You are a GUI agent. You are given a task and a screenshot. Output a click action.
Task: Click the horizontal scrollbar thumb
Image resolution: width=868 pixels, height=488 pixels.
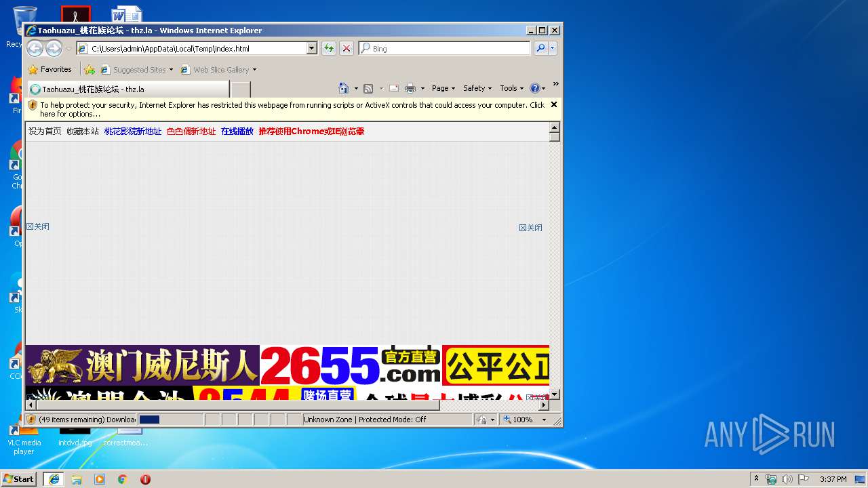(238, 405)
